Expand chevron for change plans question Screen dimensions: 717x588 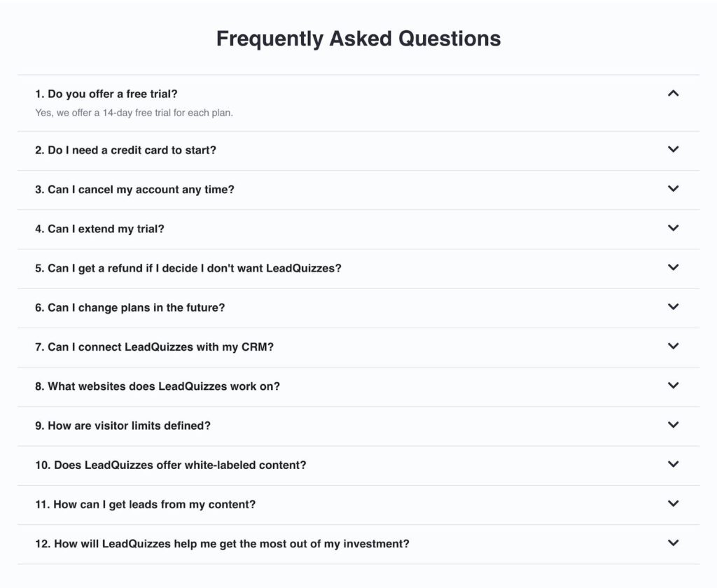point(674,306)
